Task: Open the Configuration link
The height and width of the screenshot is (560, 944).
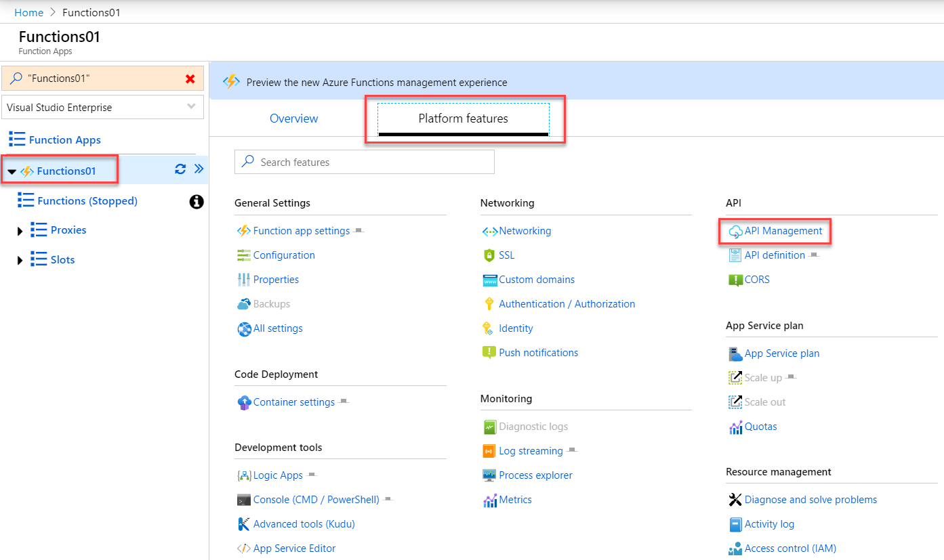Action: click(284, 255)
